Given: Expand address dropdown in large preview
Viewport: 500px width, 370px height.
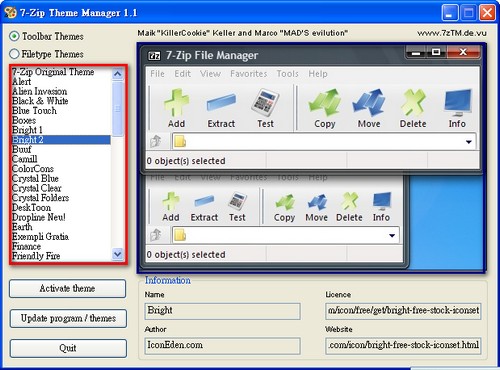Looking at the screenshot, I should 469,142.
